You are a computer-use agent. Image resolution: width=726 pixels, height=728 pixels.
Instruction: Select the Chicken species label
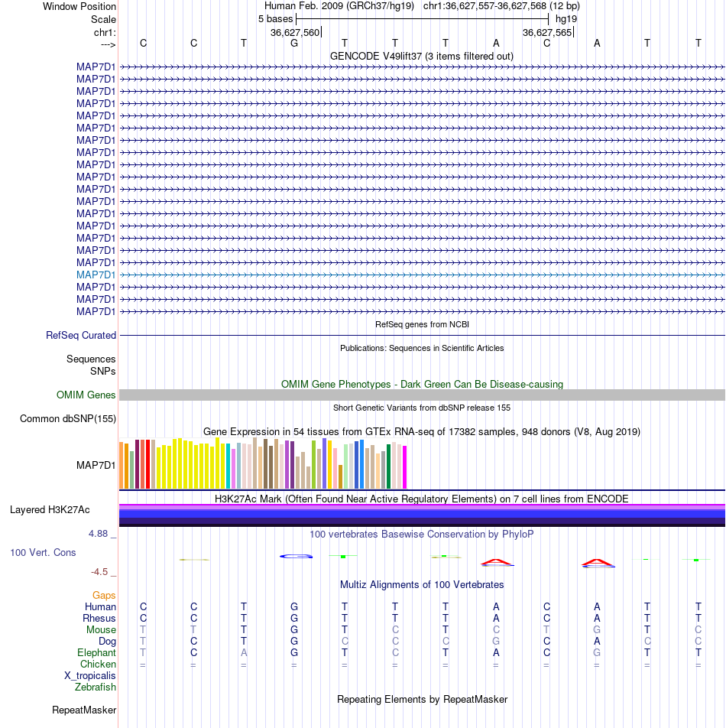coord(98,664)
